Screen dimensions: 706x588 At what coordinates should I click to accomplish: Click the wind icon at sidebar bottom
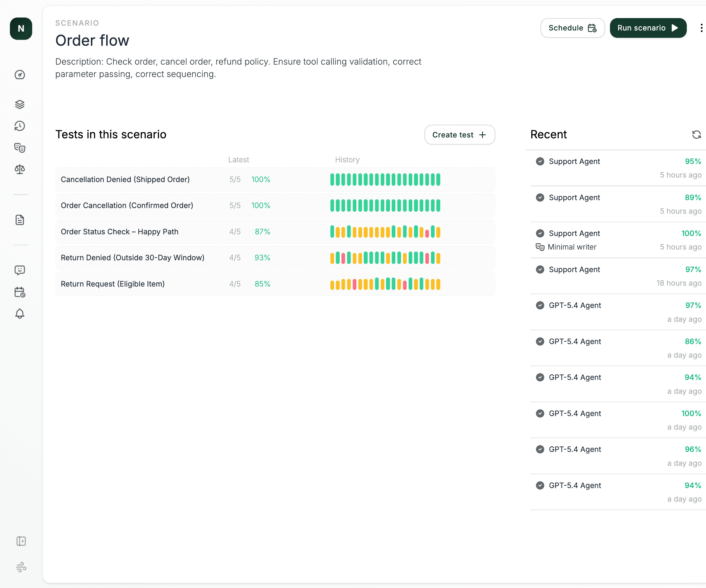coord(21,567)
